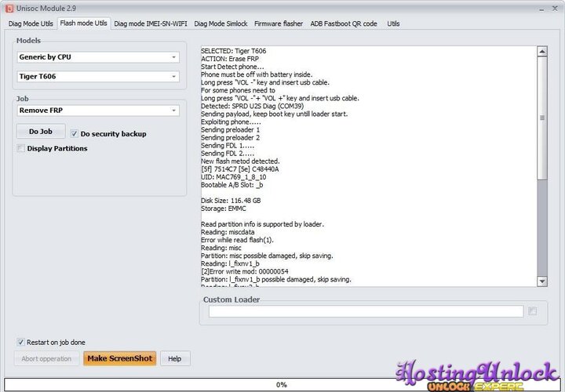This screenshot has width=565, height=392.
Task: Click the Abort opperation button
Action: point(46,359)
